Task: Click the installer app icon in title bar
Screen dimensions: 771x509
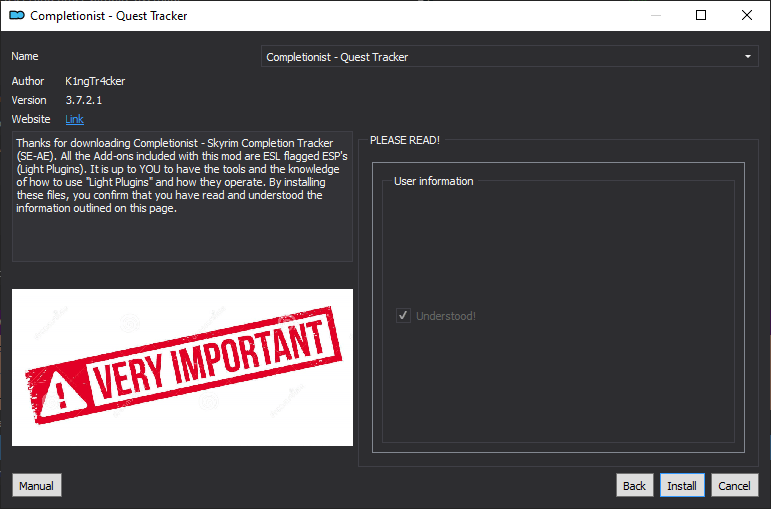Action: pos(17,15)
